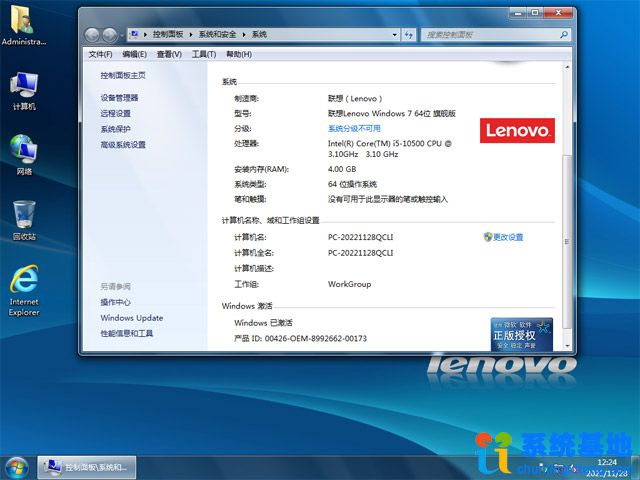Image resolution: width=640 pixels, height=480 pixels.
Task: Click into the 搜索控制面板 search field
Action: [x=490, y=35]
